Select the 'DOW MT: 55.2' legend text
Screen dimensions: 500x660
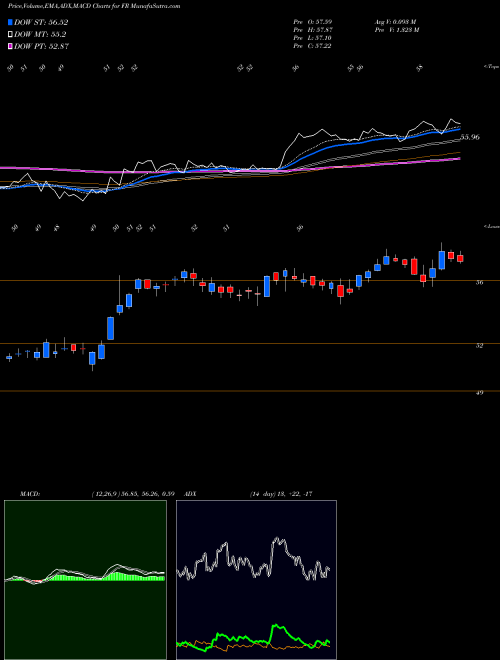tap(40, 35)
